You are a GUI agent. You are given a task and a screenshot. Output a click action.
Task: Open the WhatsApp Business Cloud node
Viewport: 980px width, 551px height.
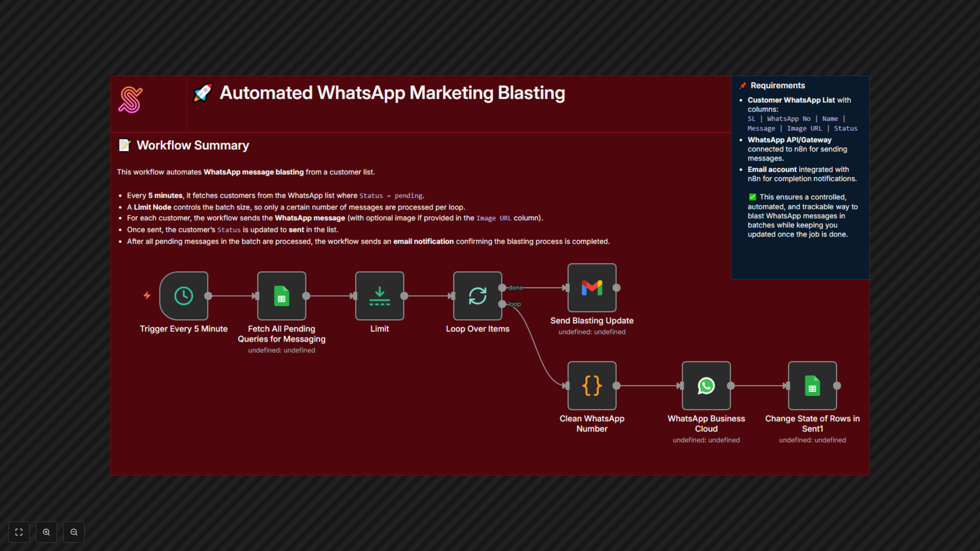pos(706,386)
